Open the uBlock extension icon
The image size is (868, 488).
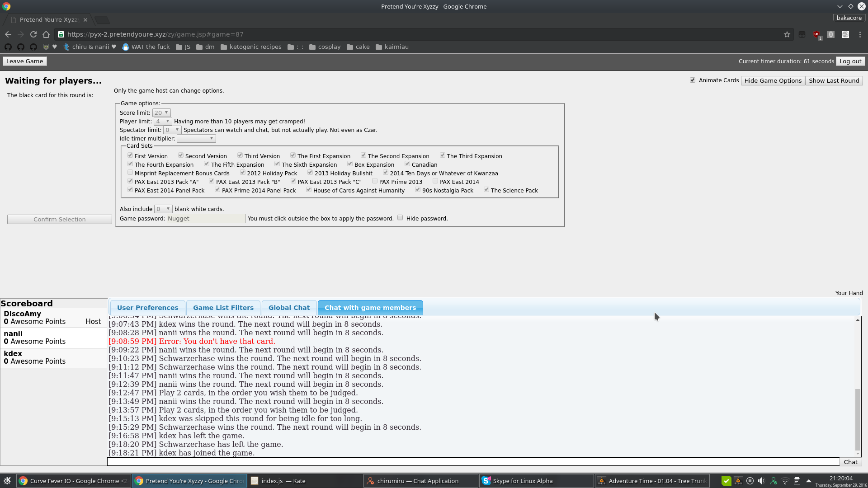[817, 34]
